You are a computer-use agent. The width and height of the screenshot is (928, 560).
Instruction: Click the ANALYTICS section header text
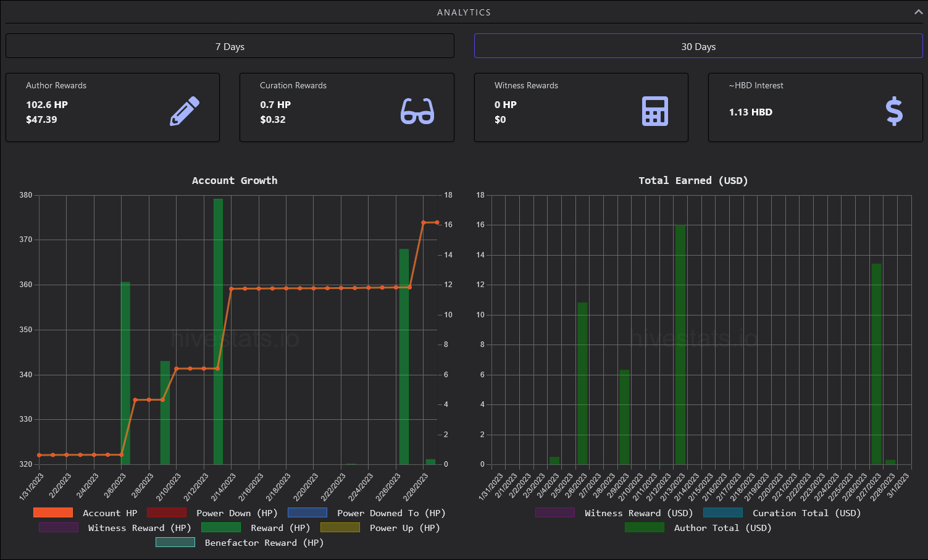(464, 12)
